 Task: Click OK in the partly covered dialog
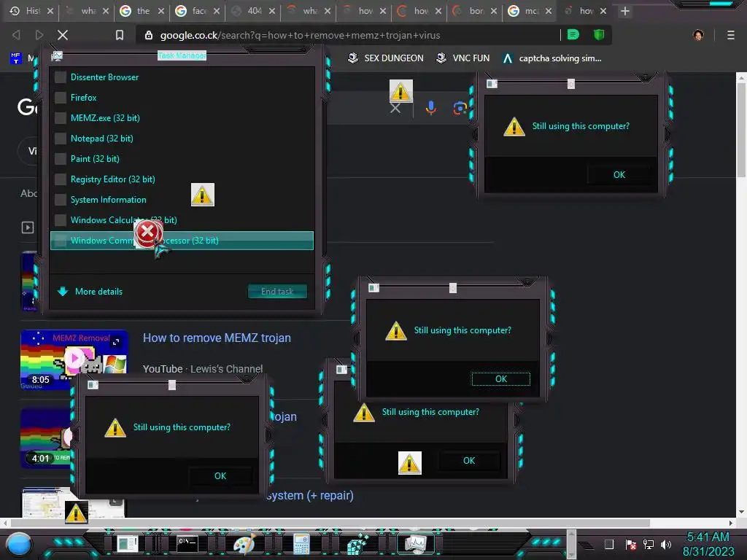[x=469, y=461]
